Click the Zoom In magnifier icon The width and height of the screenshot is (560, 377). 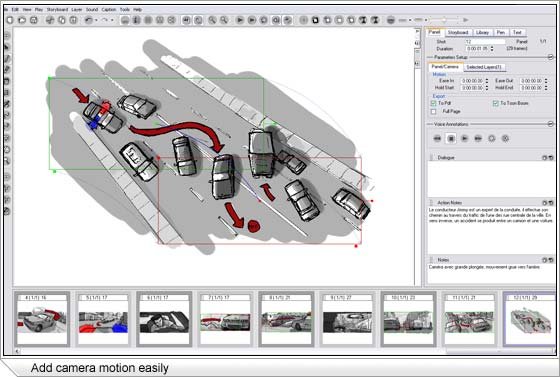(212, 20)
